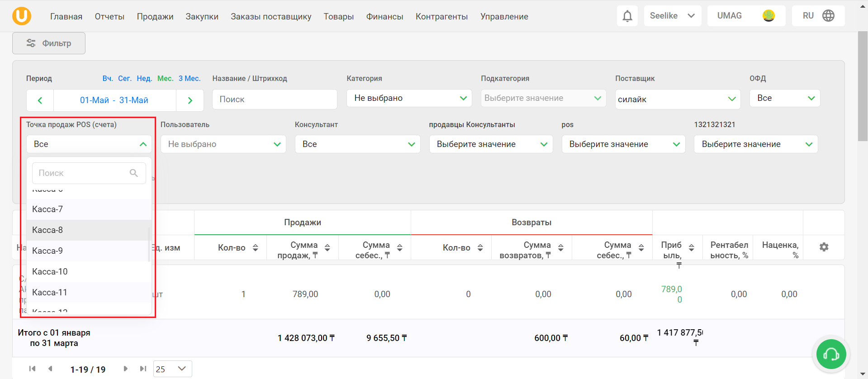Go to next page arrow
This screenshot has height=379, width=868.
pos(125,369)
